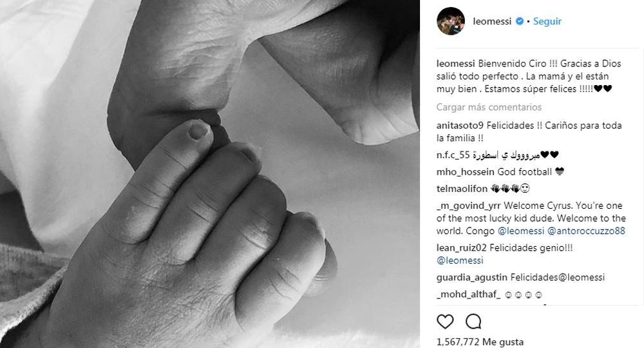
Task: Visit guardia_agustin profile
Action: point(472,278)
